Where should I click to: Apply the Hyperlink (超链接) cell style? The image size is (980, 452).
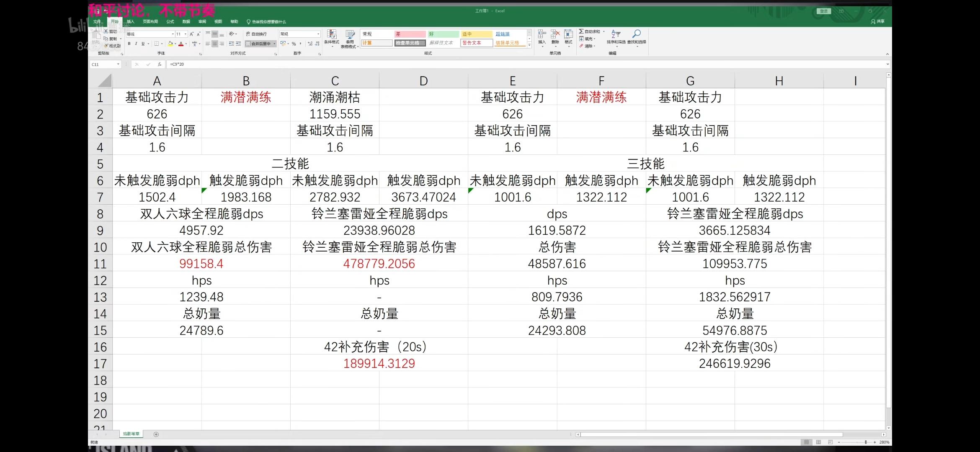click(x=503, y=34)
